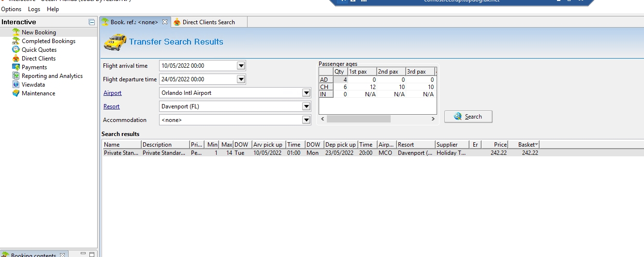
Task: Open Quick Quotes in sidebar
Action: [39, 50]
